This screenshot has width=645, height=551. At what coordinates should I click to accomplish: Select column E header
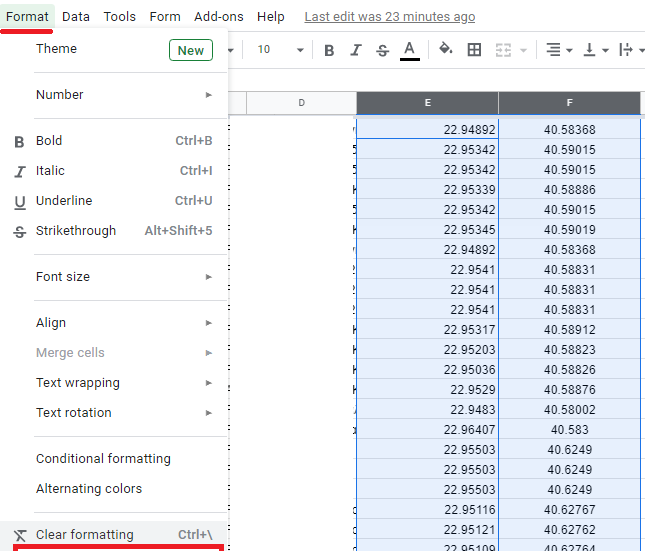[427, 103]
